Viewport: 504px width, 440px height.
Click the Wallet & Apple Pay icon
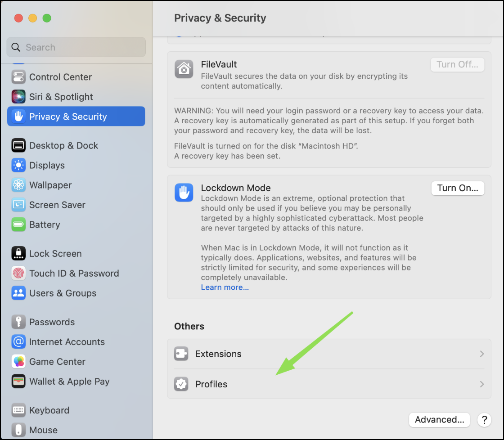18,381
